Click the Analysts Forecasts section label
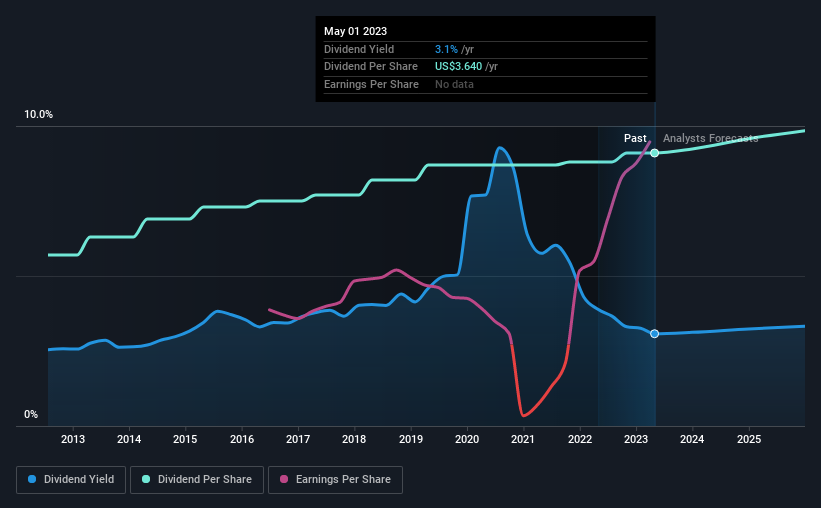 pyautogui.click(x=711, y=138)
